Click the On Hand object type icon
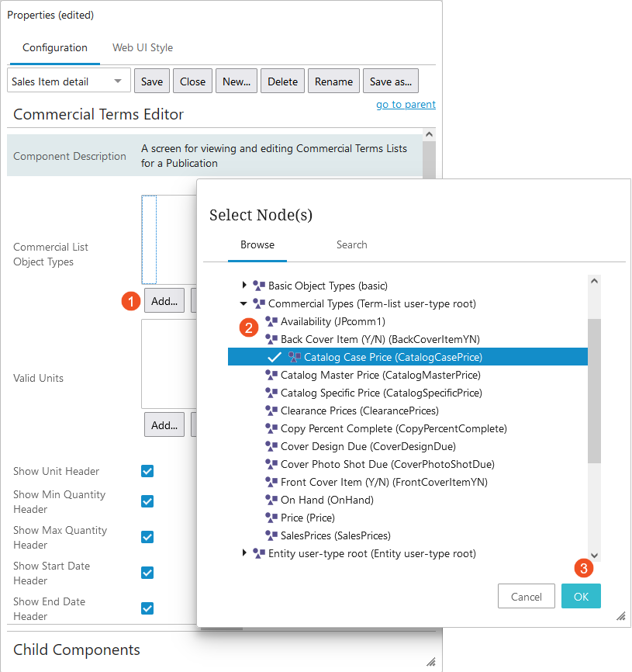The width and height of the screenshot is (632, 672). point(271,500)
